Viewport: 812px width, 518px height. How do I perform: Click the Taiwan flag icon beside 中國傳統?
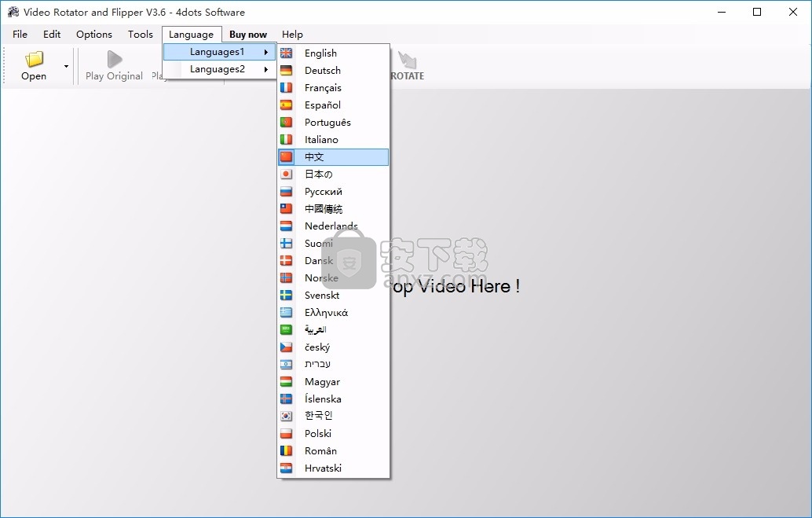pyautogui.click(x=286, y=208)
